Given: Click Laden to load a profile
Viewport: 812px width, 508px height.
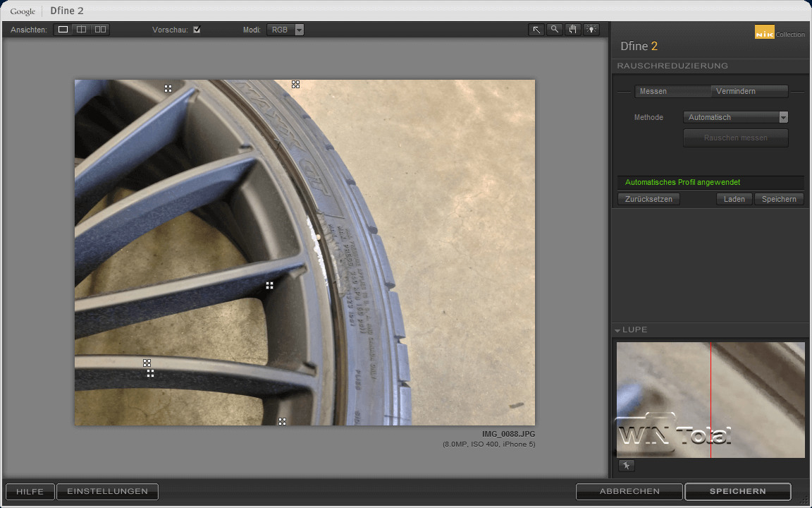Looking at the screenshot, I should tap(734, 199).
